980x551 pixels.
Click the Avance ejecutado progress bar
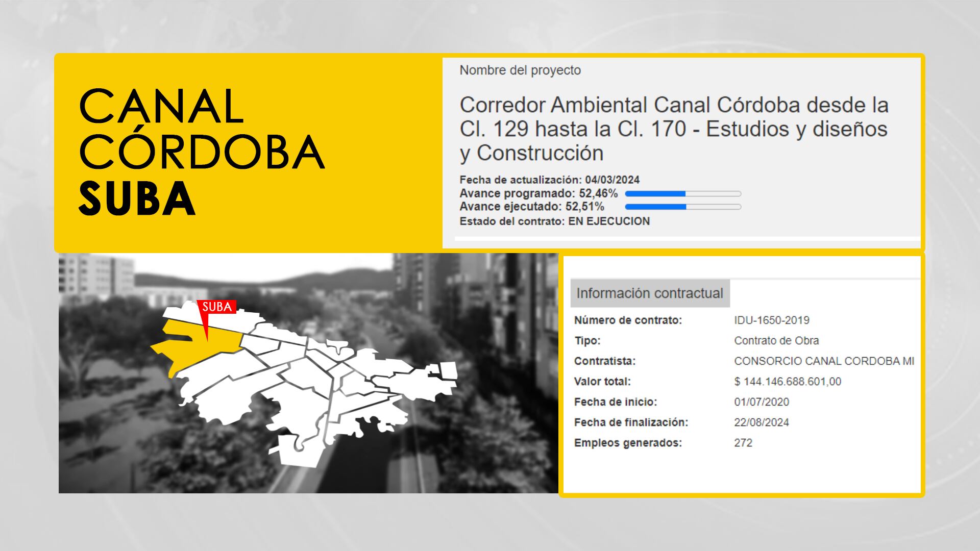coord(682,207)
